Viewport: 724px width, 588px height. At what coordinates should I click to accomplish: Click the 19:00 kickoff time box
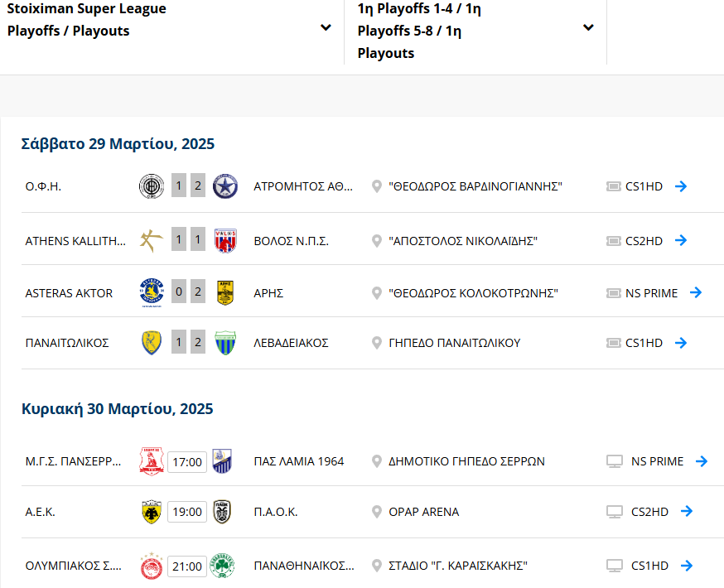pyautogui.click(x=186, y=512)
